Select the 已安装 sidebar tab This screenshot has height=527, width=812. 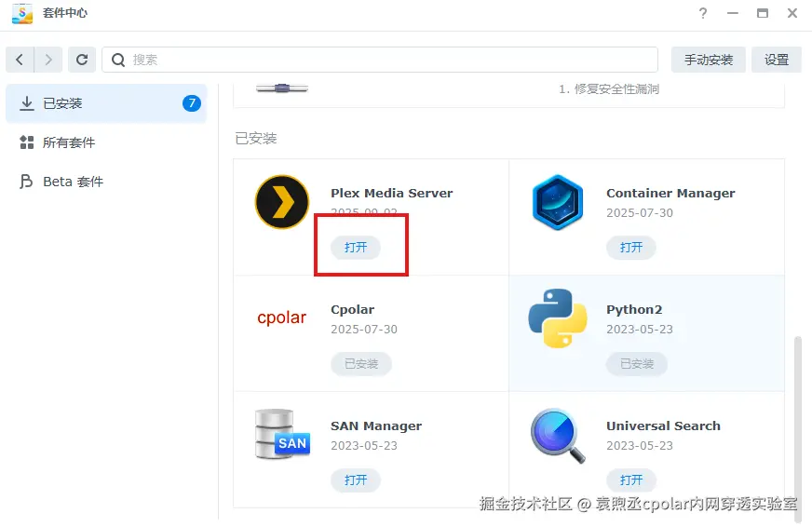(x=106, y=103)
